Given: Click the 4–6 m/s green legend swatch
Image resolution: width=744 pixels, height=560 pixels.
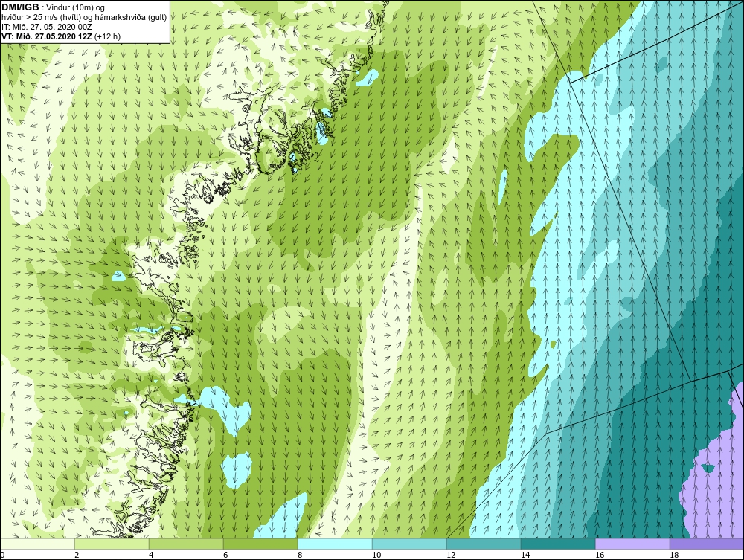Looking at the screenshot, I should (x=186, y=544).
